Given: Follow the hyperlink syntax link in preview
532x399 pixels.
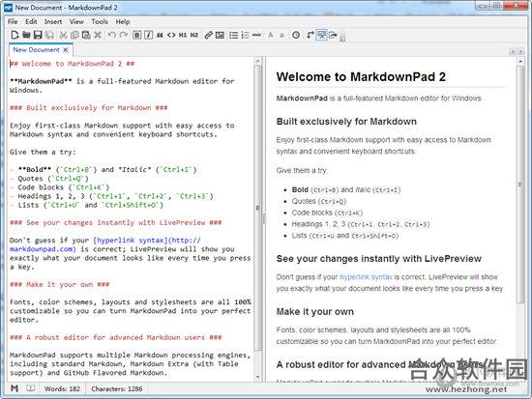Looking at the screenshot, I should 366,277.
